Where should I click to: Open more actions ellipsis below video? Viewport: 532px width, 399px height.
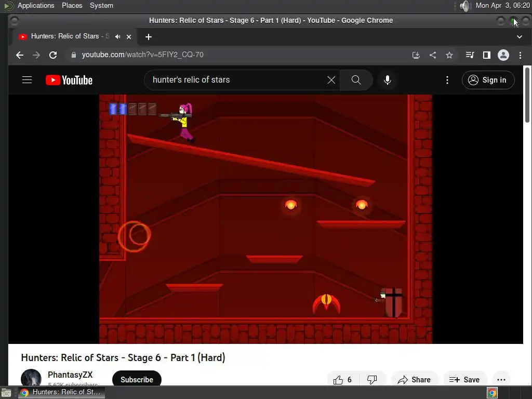501,380
